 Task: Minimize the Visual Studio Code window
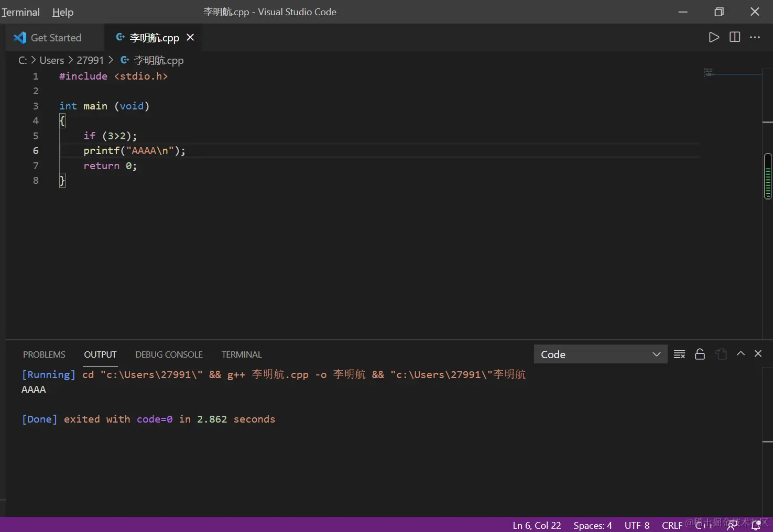tap(683, 12)
